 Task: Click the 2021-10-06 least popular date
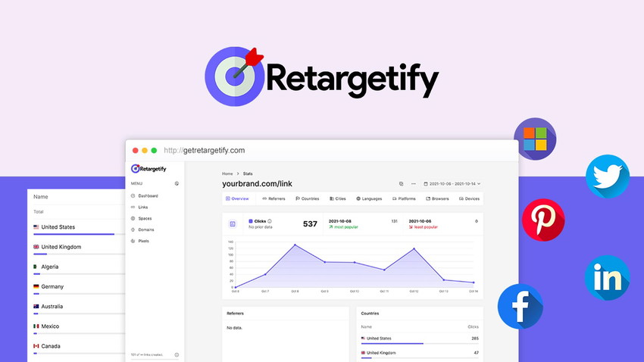(420, 221)
